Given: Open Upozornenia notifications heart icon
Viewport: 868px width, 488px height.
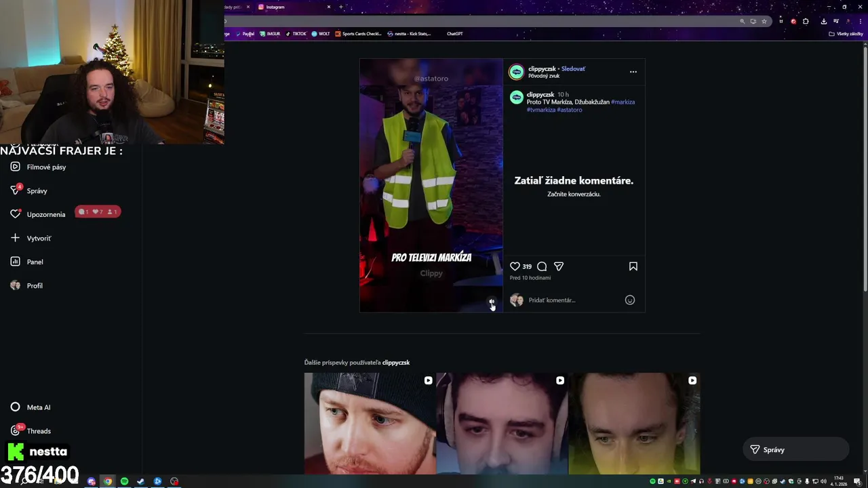Looking at the screenshot, I should click(x=16, y=214).
